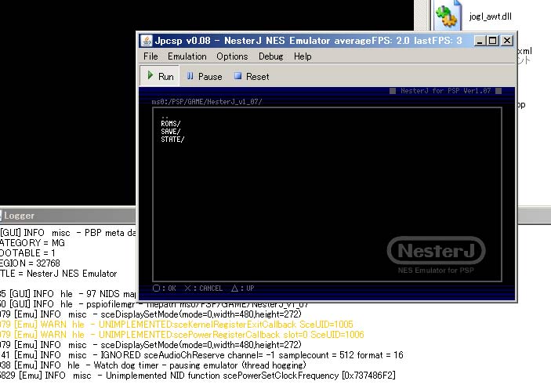This screenshot has height=392, width=551.
Task: Click the circle OK hint
Action: (165, 289)
